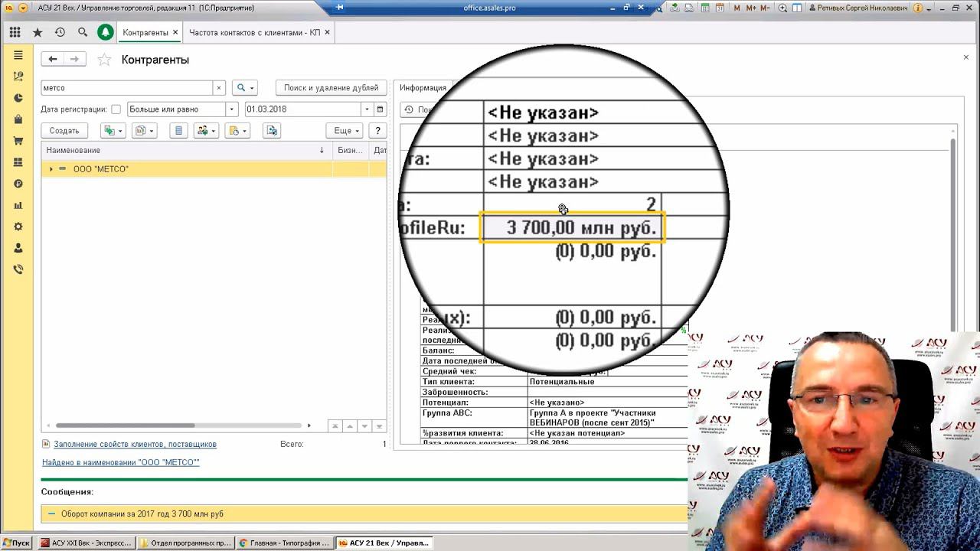Open the 'Больше или равно' comparison dropdown
980x551 pixels.
pyautogui.click(x=232, y=109)
